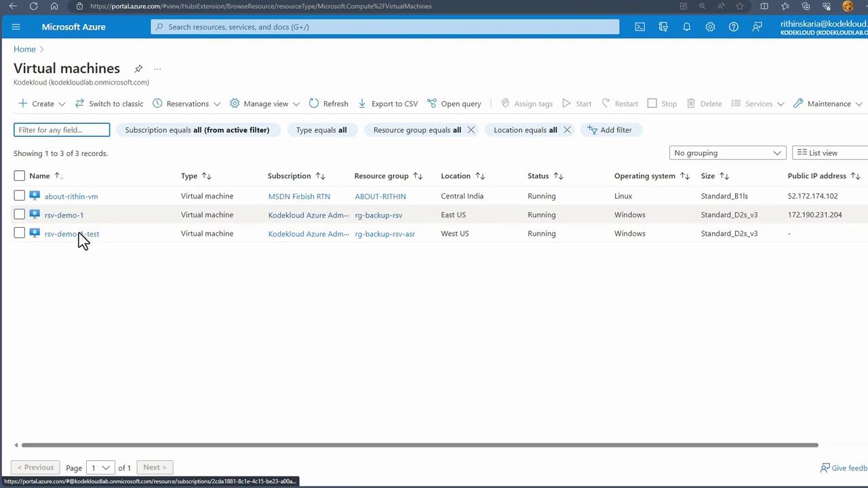Open the notifications bell
The height and width of the screenshot is (488, 868).
[686, 27]
